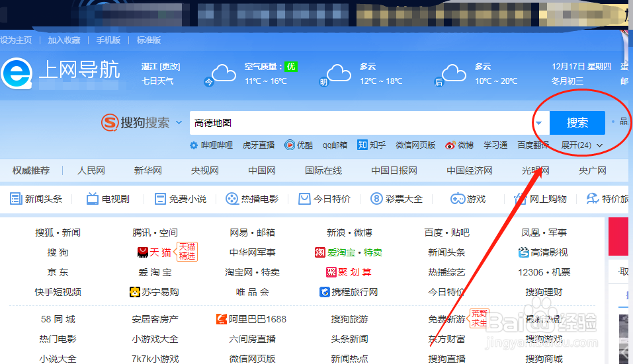Click the 游戏 gamepad icon
This screenshot has width=633, height=364.
[458, 199]
